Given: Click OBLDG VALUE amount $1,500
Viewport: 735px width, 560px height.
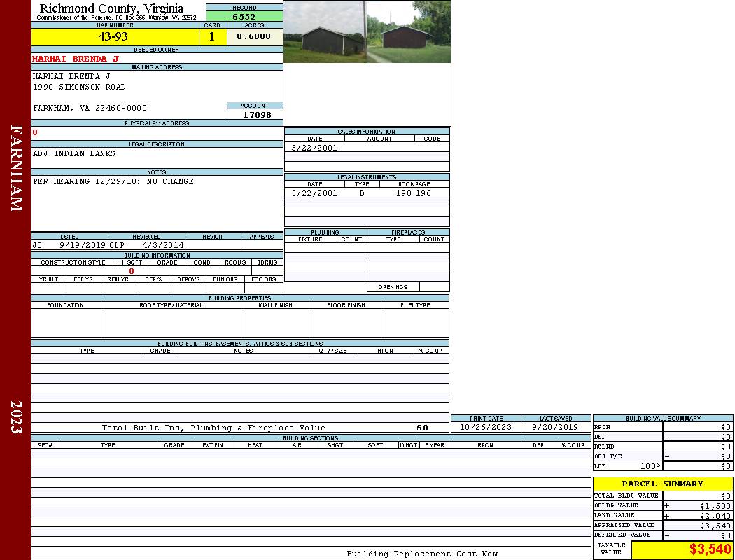Looking at the screenshot, I should [715, 506].
